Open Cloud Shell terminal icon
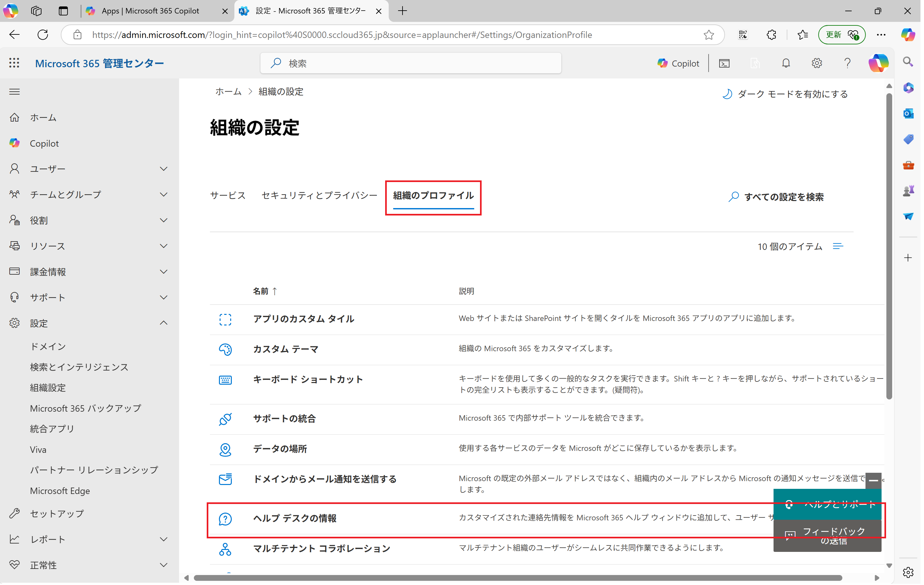 click(x=724, y=63)
